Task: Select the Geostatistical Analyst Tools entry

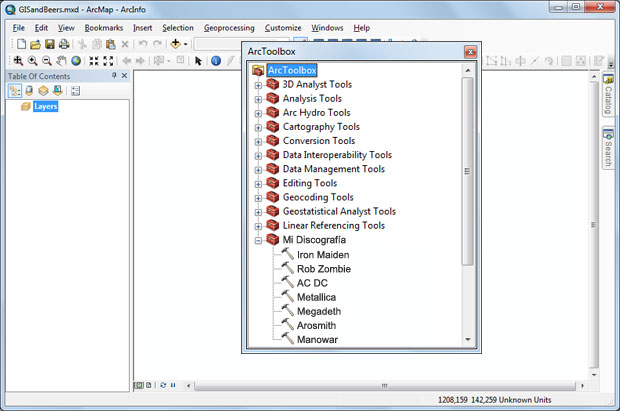Action: pos(339,211)
